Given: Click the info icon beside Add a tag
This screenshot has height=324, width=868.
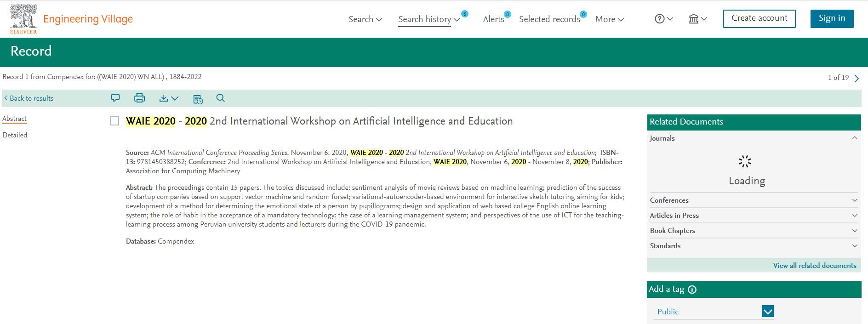Looking at the screenshot, I should [692, 290].
